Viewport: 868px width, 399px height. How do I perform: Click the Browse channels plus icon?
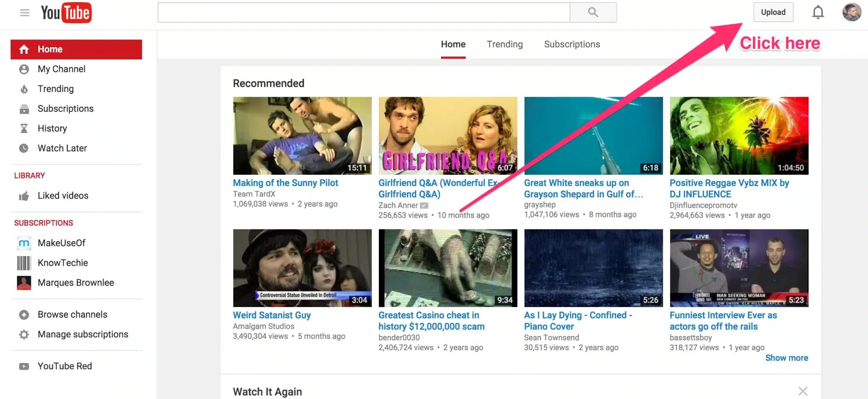(24, 314)
